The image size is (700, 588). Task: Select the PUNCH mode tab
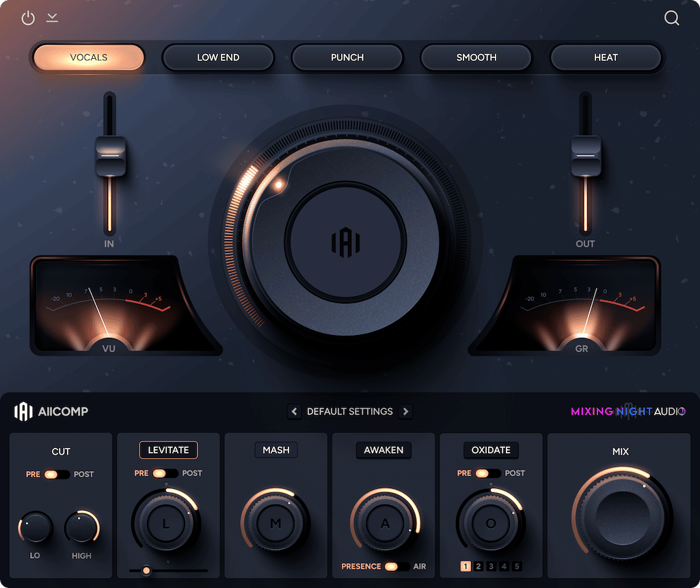[x=347, y=57]
